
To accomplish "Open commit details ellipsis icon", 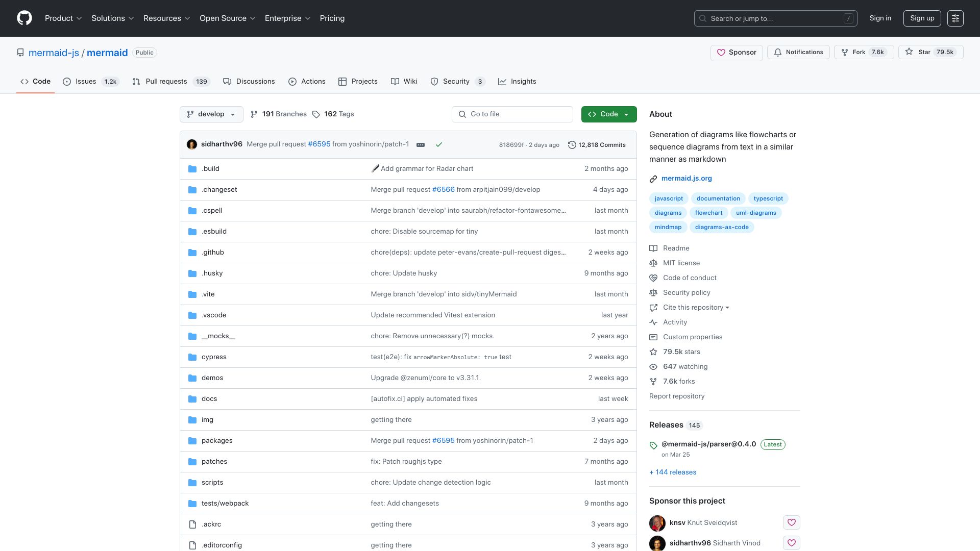I will coord(421,145).
